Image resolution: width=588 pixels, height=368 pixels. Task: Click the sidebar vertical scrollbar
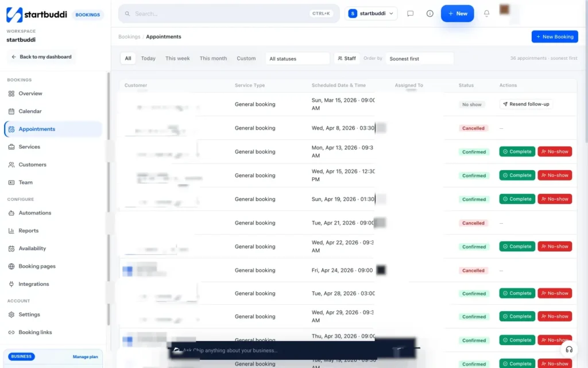pos(109,199)
